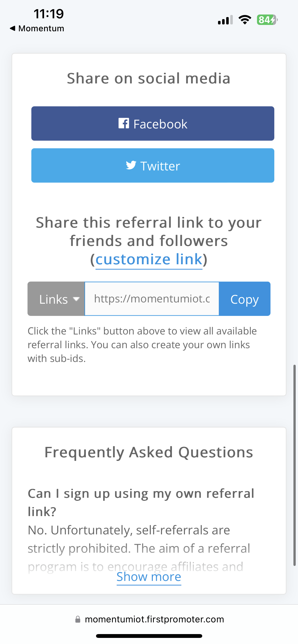Focus the referral URL input field
This screenshot has height=644, width=298.
[x=152, y=299]
